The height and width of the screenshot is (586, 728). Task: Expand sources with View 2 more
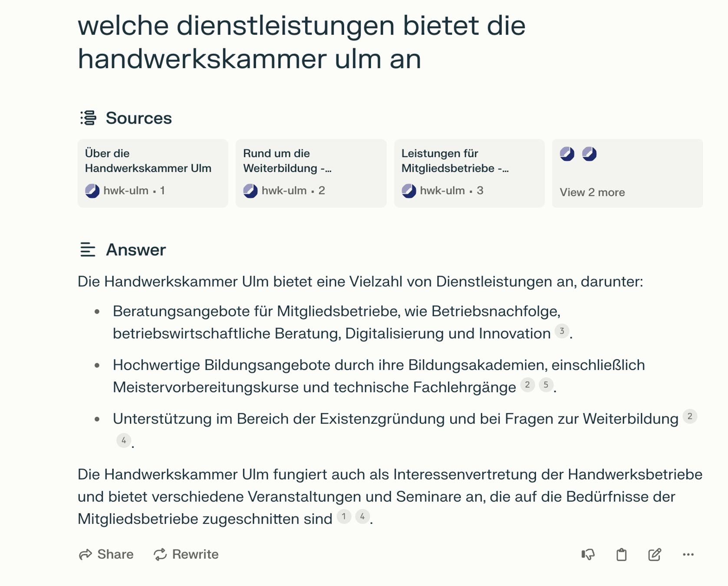(592, 192)
